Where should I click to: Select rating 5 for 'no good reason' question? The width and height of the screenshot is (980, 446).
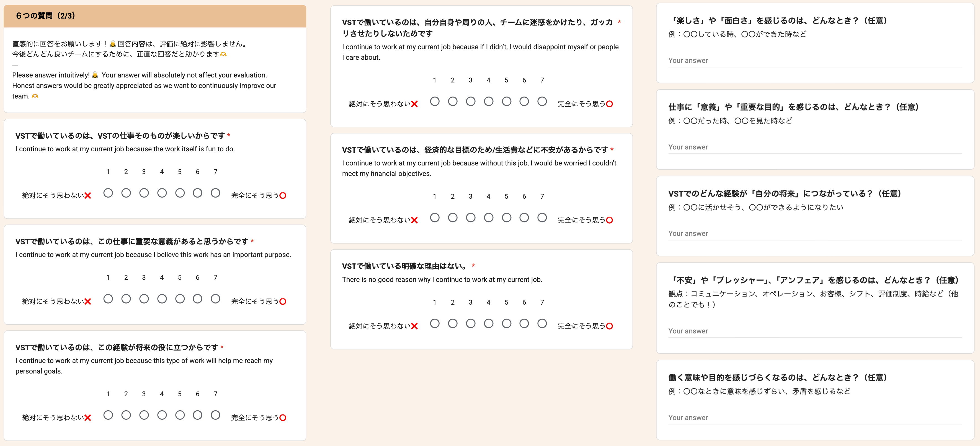(507, 323)
